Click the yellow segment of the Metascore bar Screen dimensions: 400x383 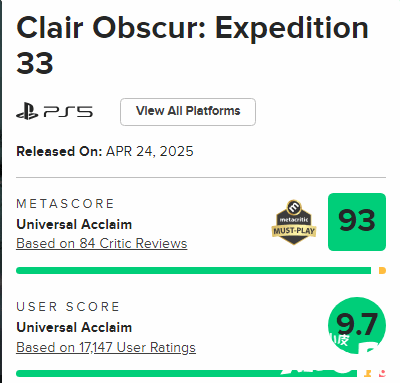382,270
